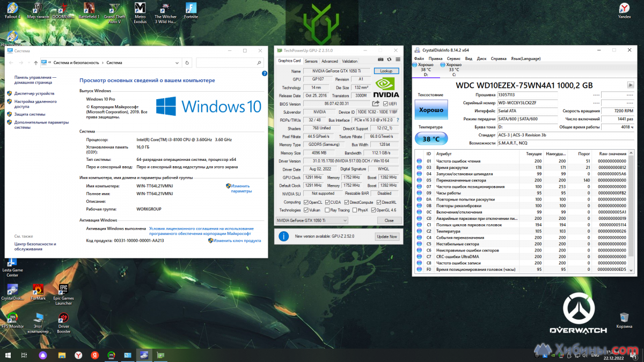This screenshot has height=362, width=644.
Task: Launch FurMark desktop shortcut
Action: click(38, 292)
